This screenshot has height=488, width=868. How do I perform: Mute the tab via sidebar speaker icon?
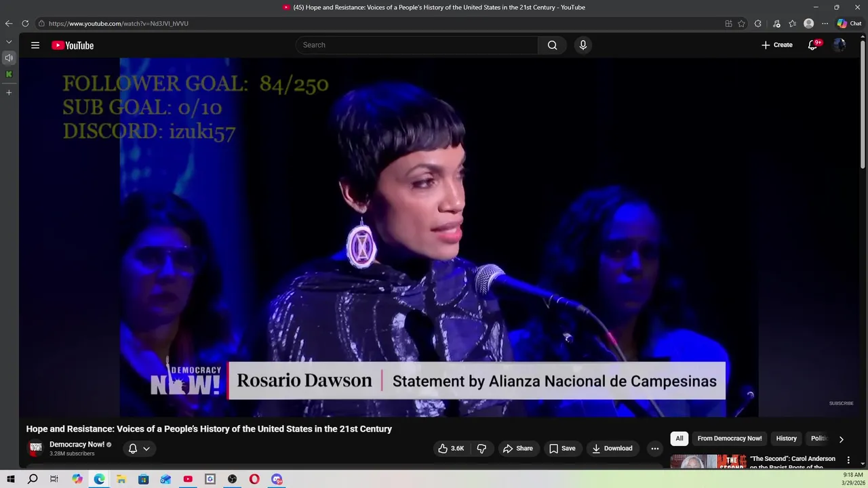click(x=9, y=58)
